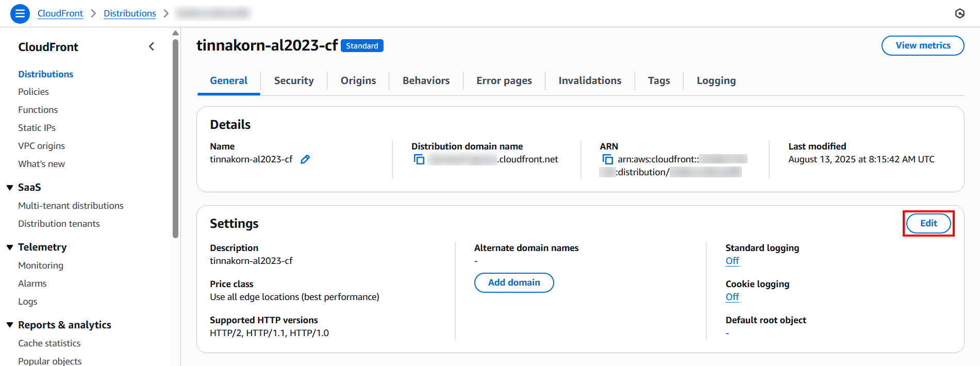Switch to the Security tab

(294, 81)
